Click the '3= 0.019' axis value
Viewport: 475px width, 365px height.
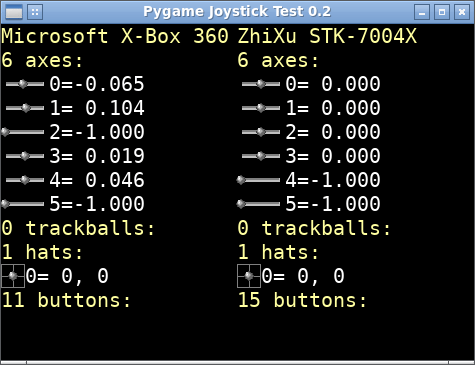[x=97, y=156]
